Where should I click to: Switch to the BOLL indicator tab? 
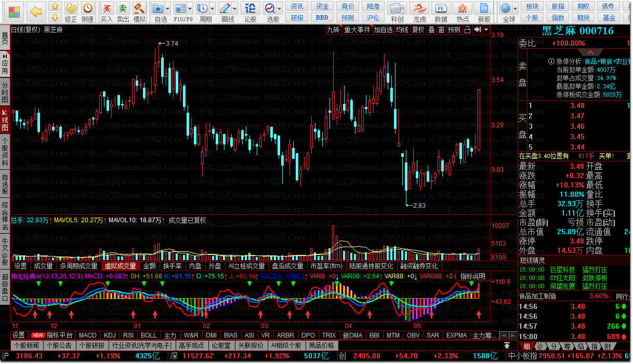[149, 335]
